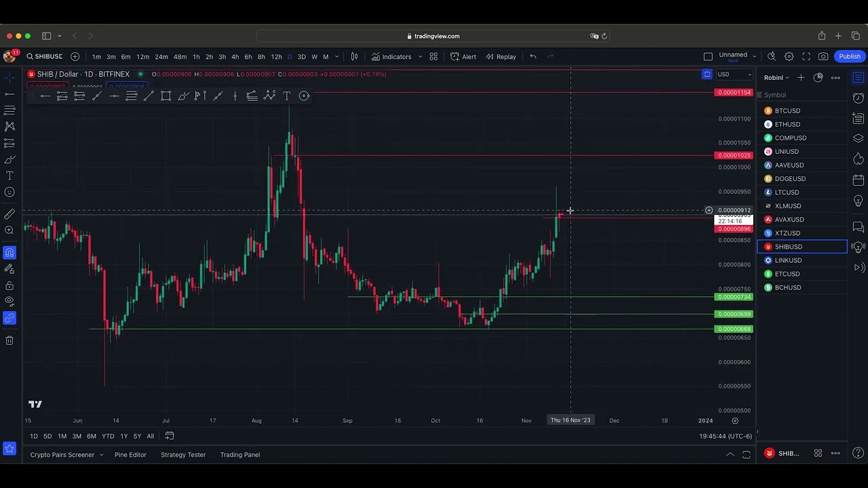868x488 pixels.
Task: Open the measure ruler tool
Action: tap(9, 213)
